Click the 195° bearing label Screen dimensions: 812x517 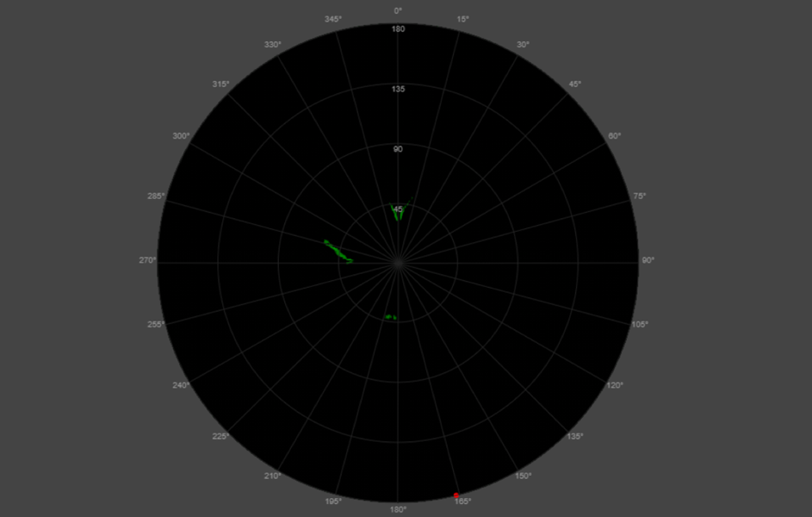click(333, 501)
